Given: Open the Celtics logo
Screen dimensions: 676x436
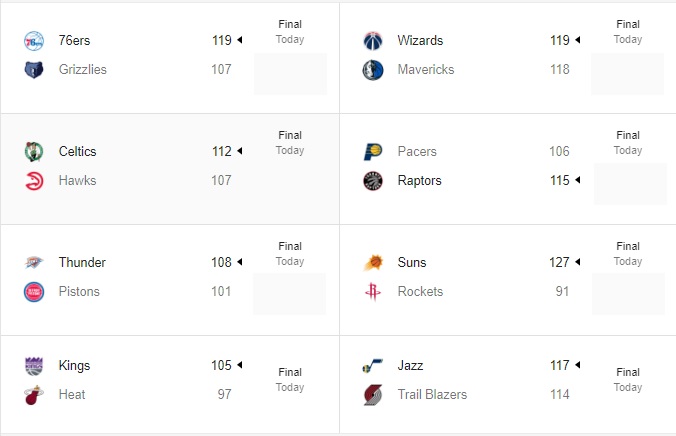Looking at the screenshot, I should click(34, 152).
